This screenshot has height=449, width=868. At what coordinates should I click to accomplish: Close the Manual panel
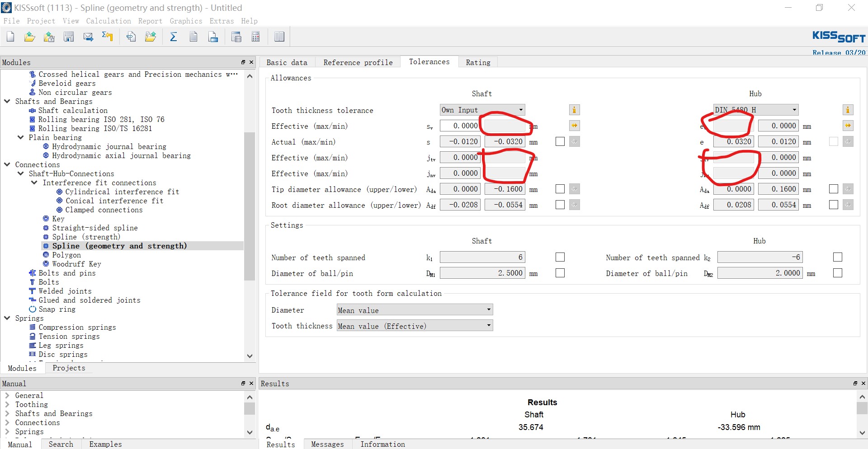(251, 384)
